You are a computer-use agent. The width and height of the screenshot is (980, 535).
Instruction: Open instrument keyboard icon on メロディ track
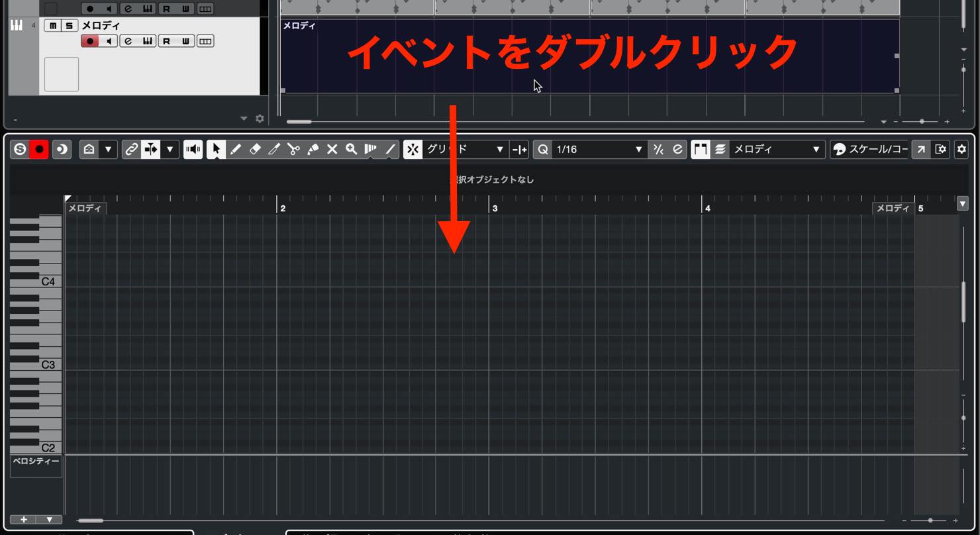pos(147,41)
